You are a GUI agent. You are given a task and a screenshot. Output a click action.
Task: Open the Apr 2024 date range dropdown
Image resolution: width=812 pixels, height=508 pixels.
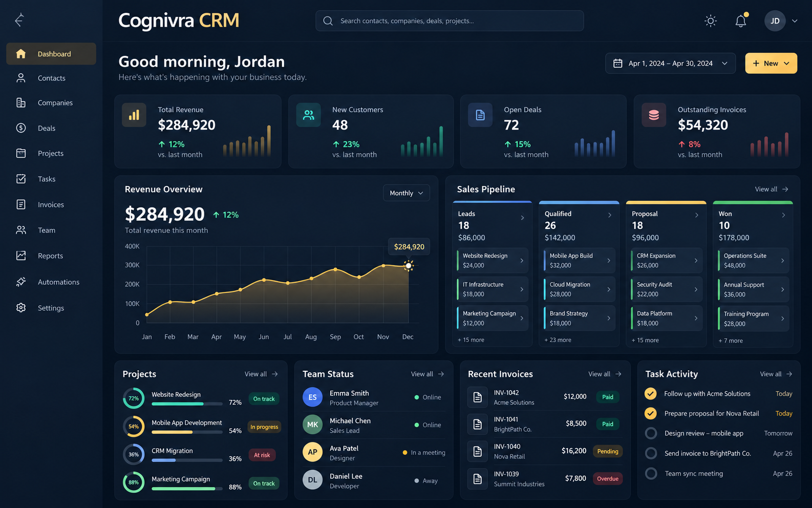(670, 63)
